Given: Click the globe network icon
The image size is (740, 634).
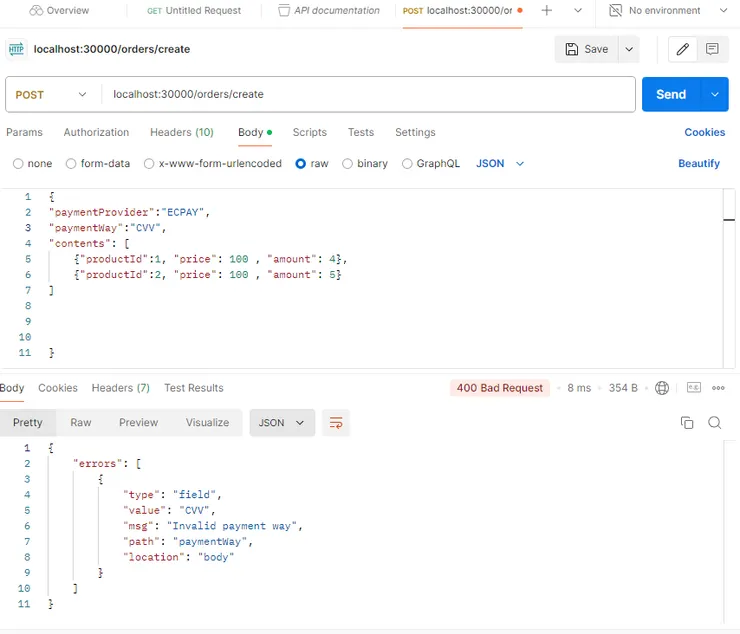Looking at the screenshot, I should 661,388.
